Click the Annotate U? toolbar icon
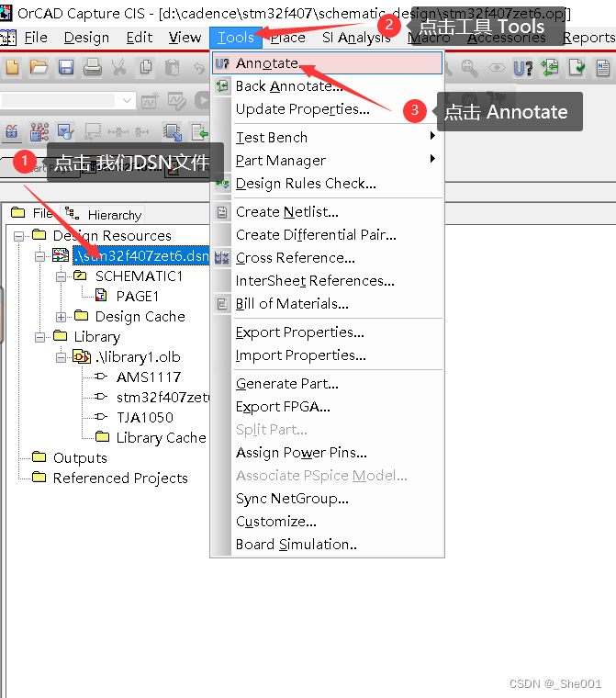The height and width of the screenshot is (698, 616). pos(523,68)
